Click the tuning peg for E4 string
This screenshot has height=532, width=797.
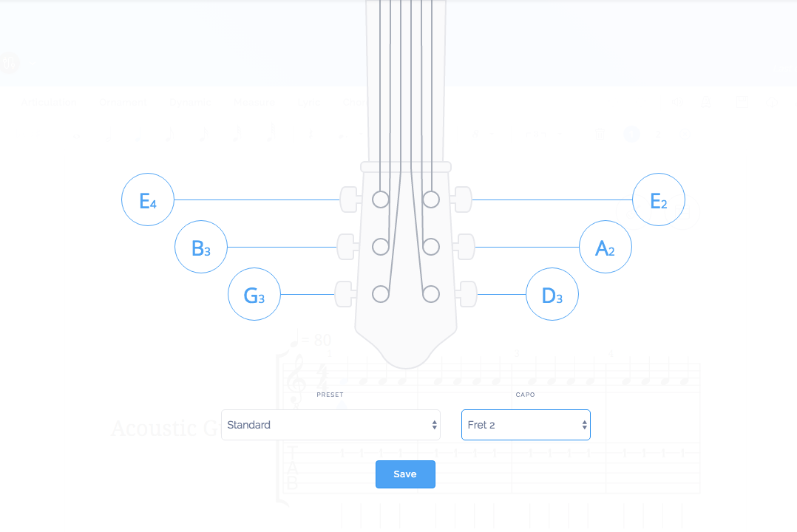click(x=350, y=199)
